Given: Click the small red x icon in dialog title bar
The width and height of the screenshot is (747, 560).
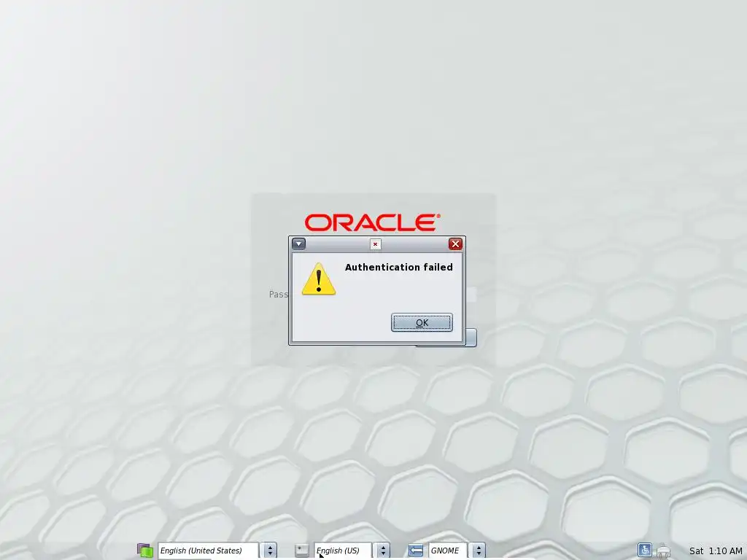Looking at the screenshot, I should (376, 244).
